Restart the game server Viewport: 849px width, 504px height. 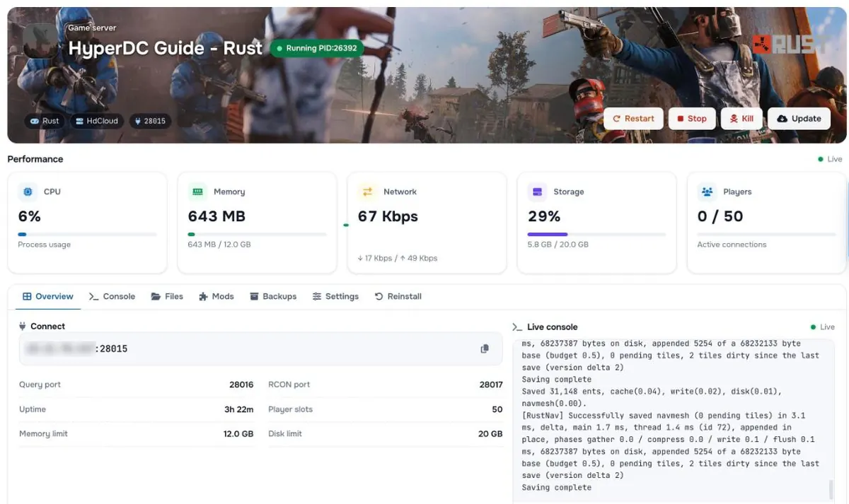click(x=633, y=119)
